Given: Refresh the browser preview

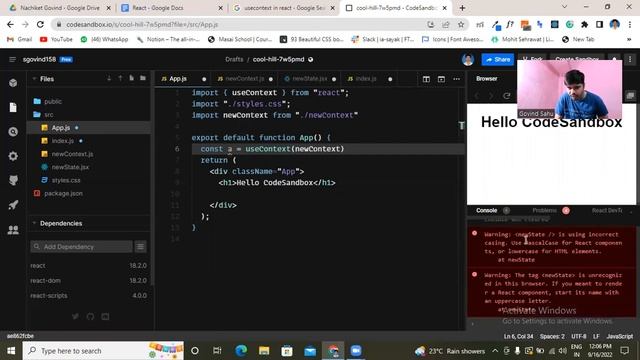Looking at the screenshot, I should [507, 96].
